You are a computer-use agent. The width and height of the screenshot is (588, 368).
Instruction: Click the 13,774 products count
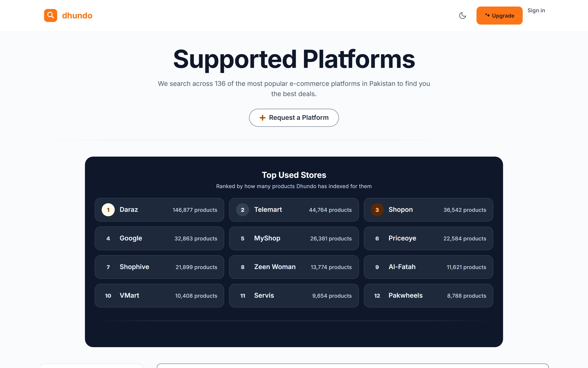tap(331, 267)
